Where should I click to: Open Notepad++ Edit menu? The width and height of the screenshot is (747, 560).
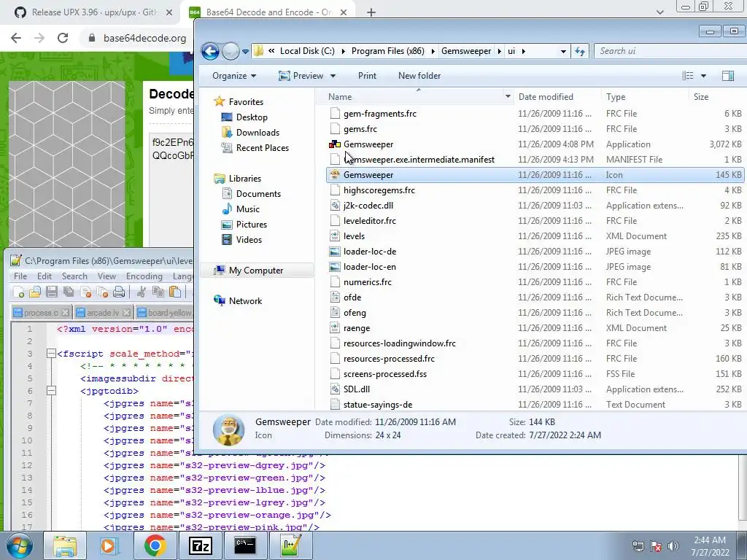pyautogui.click(x=44, y=276)
